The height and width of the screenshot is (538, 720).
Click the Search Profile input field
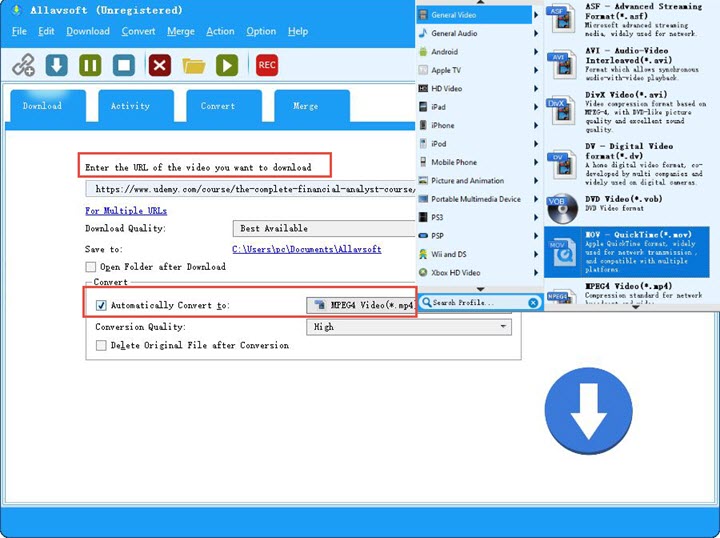pyautogui.click(x=478, y=303)
